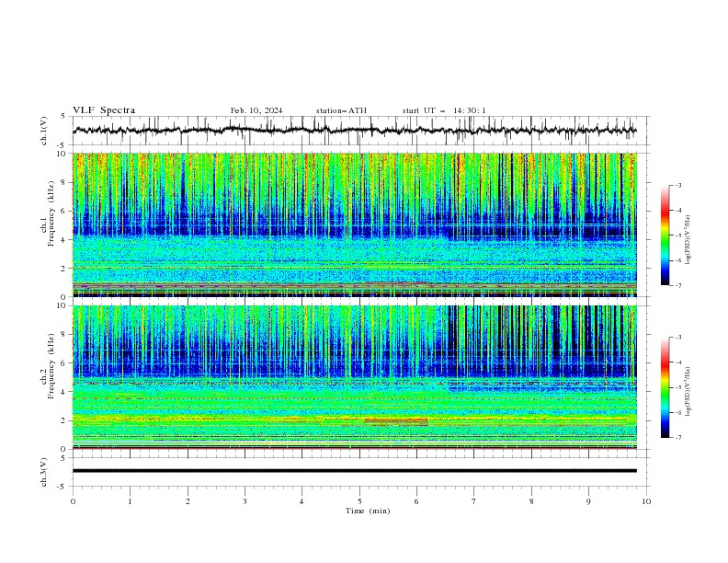Click time axis tick label '5'

coord(359,501)
